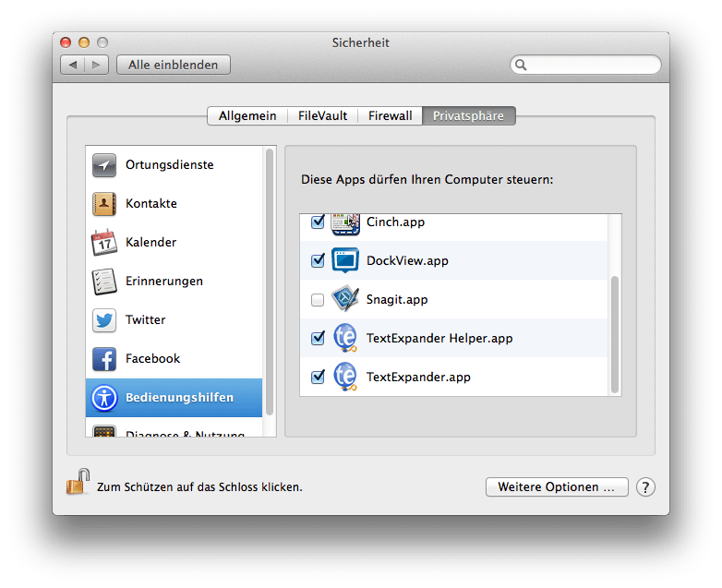Open the Facebook icon entry
Viewport: 722px width, 588px height.
104,359
